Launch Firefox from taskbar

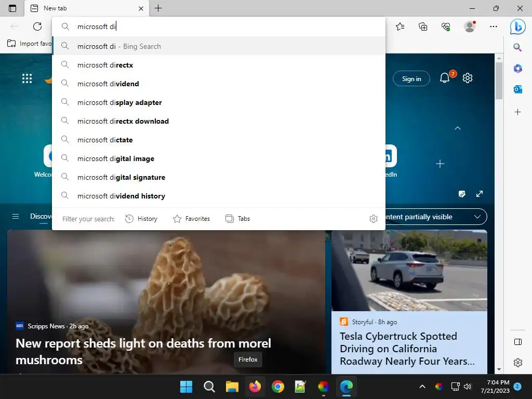point(255,387)
